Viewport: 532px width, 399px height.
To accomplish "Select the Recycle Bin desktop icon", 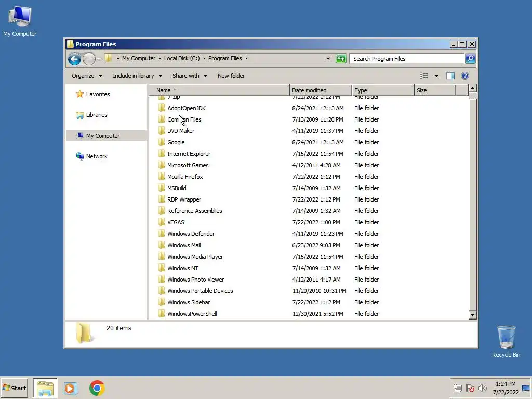I will click(x=506, y=341).
